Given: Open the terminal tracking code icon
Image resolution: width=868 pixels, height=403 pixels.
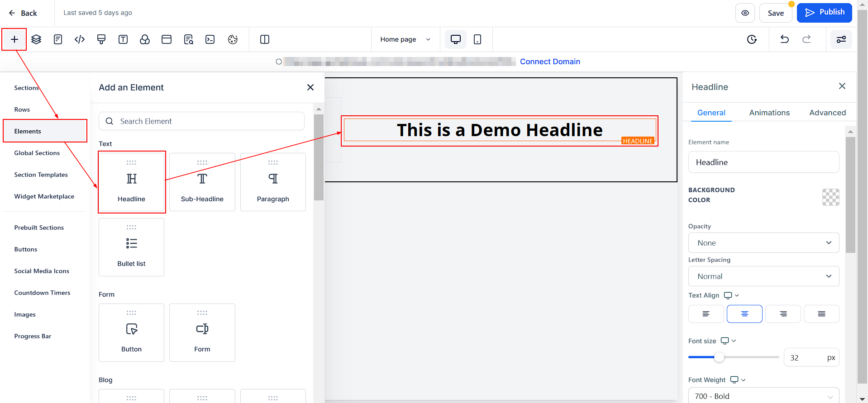Looking at the screenshot, I should pos(210,39).
